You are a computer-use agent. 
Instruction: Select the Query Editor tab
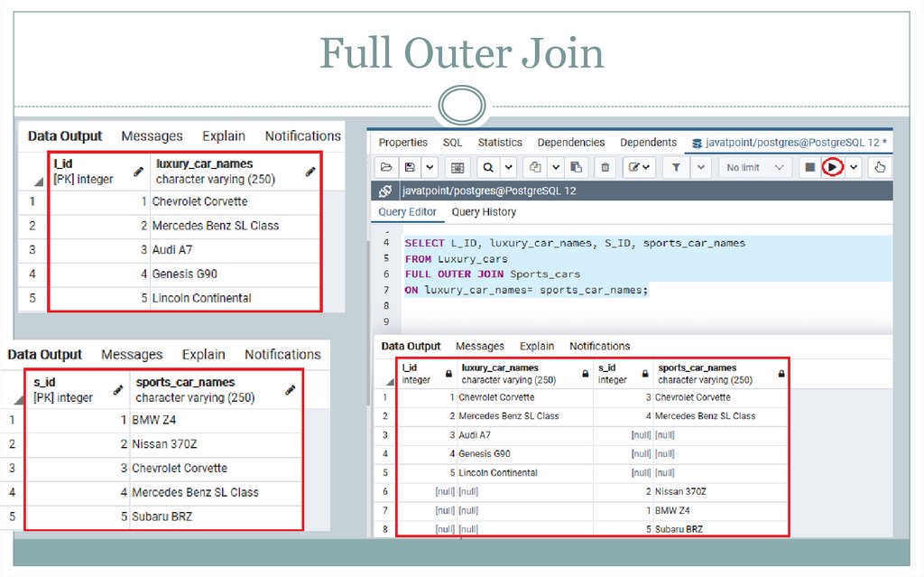pyautogui.click(x=407, y=212)
